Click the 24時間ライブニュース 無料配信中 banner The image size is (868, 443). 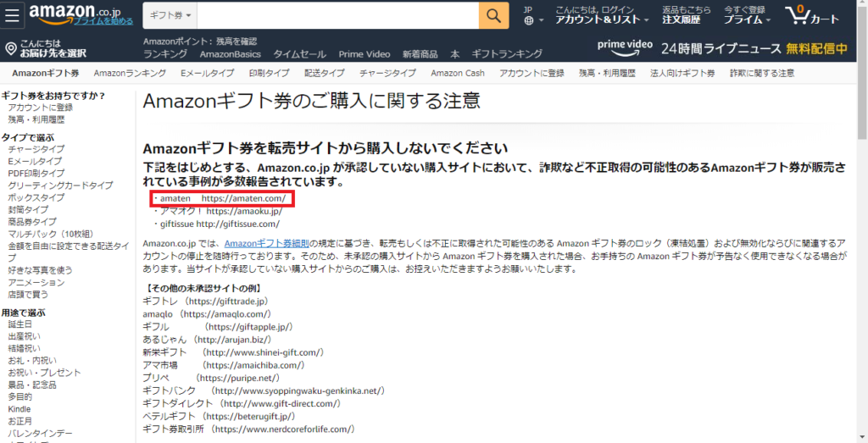(x=754, y=48)
